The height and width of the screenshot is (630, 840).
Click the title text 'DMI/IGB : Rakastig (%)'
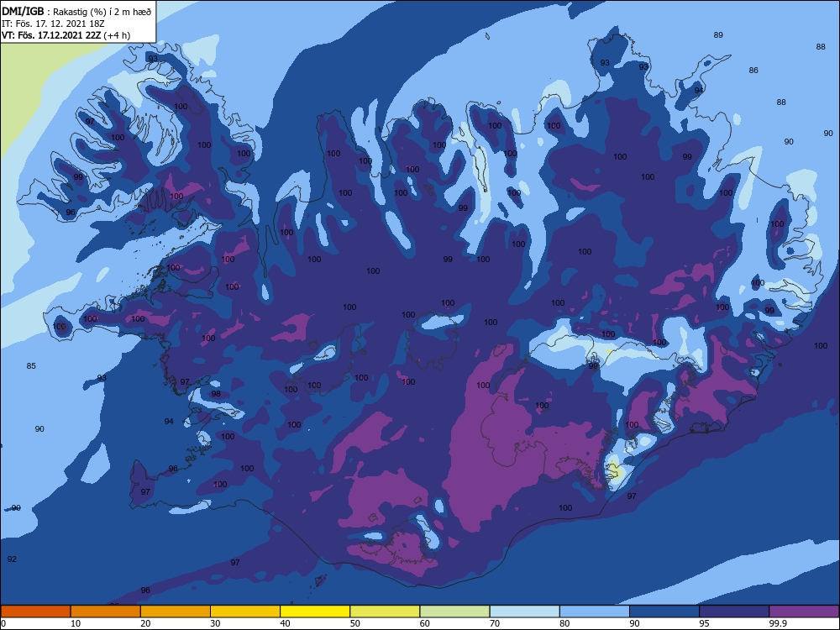pos(54,11)
